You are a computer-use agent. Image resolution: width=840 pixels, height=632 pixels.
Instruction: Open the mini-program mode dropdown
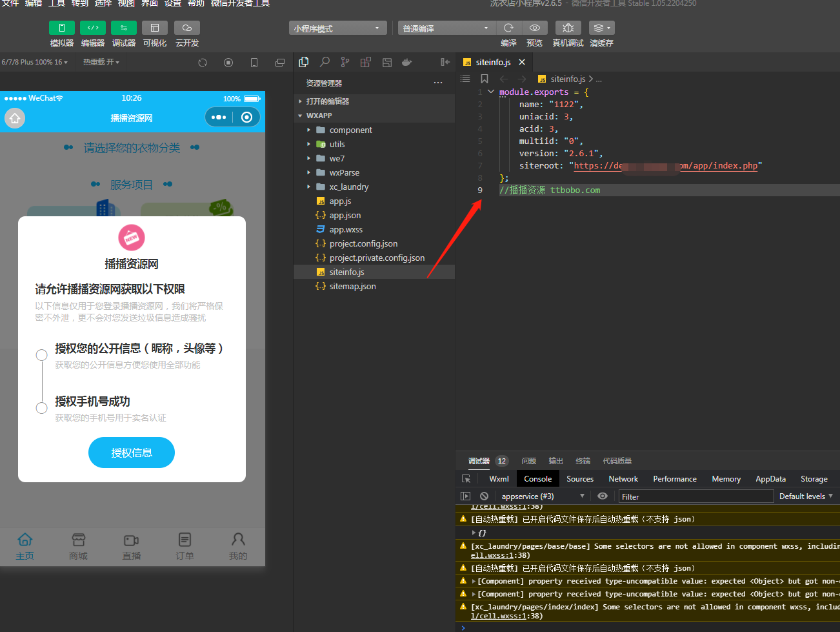coord(337,28)
